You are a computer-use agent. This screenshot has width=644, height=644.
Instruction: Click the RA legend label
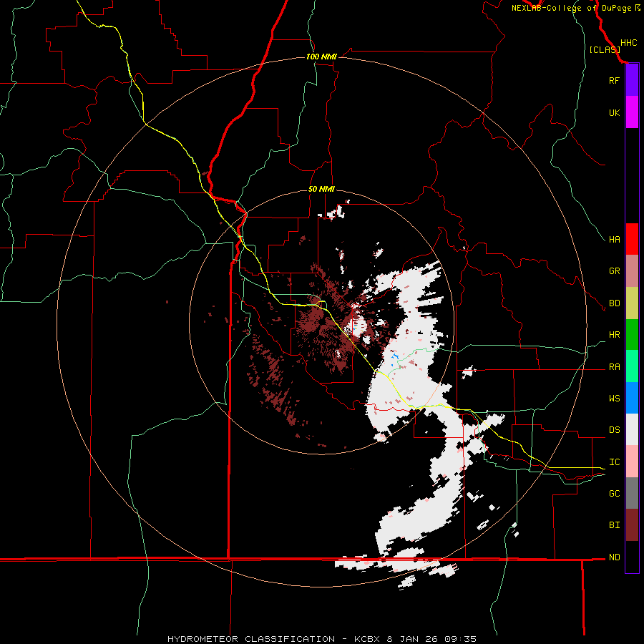click(614, 367)
